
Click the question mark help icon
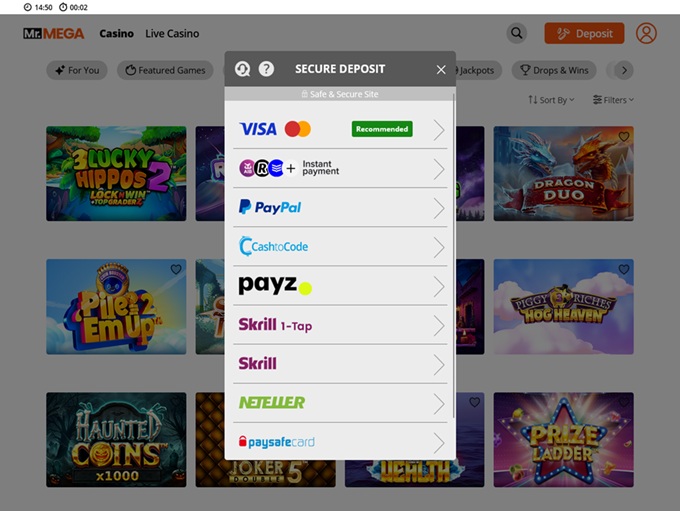[x=266, y=69]
